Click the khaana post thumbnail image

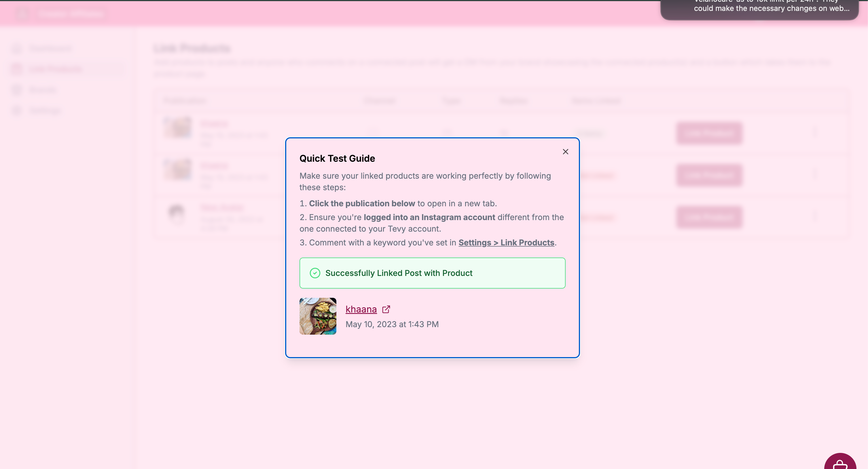[x=318, y=316]
